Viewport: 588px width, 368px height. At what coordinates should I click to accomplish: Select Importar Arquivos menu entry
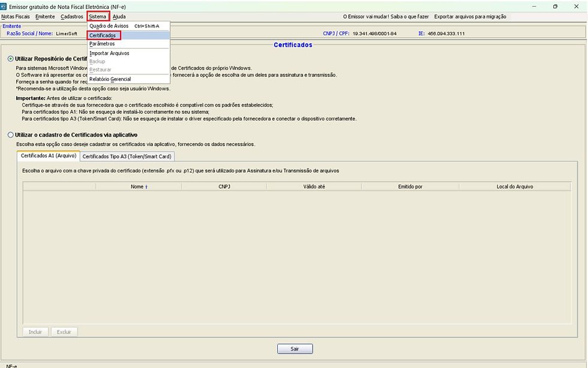(x=128, y=53)
